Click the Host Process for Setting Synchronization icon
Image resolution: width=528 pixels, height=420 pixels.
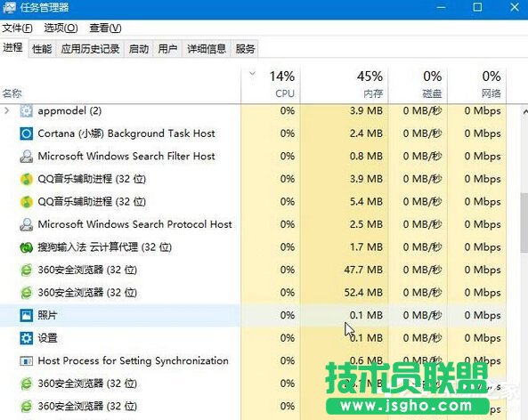pos(26,361)
